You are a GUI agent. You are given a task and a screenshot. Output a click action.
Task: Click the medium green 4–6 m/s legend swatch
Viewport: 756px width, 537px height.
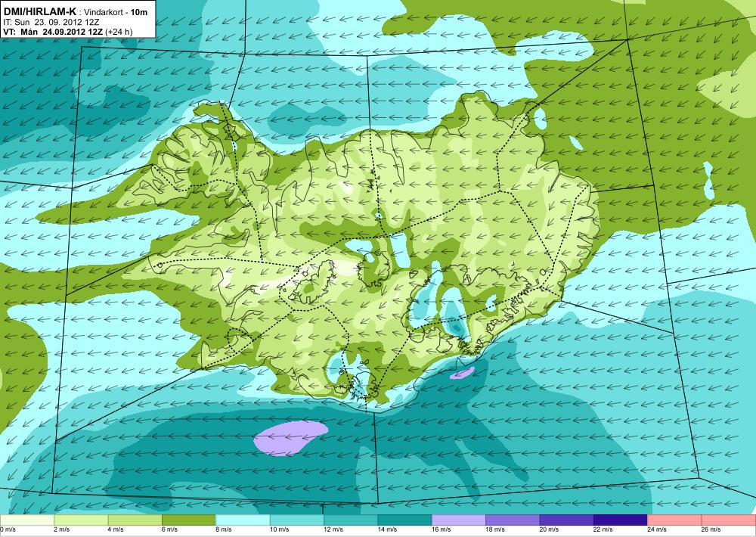coord(135,520)
